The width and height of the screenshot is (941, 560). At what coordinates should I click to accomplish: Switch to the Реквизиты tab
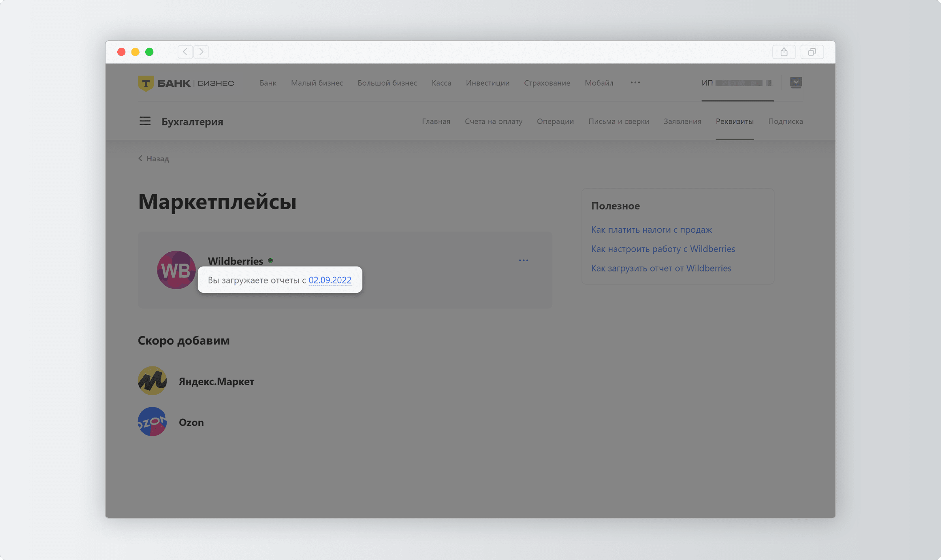tap(735, 122)
